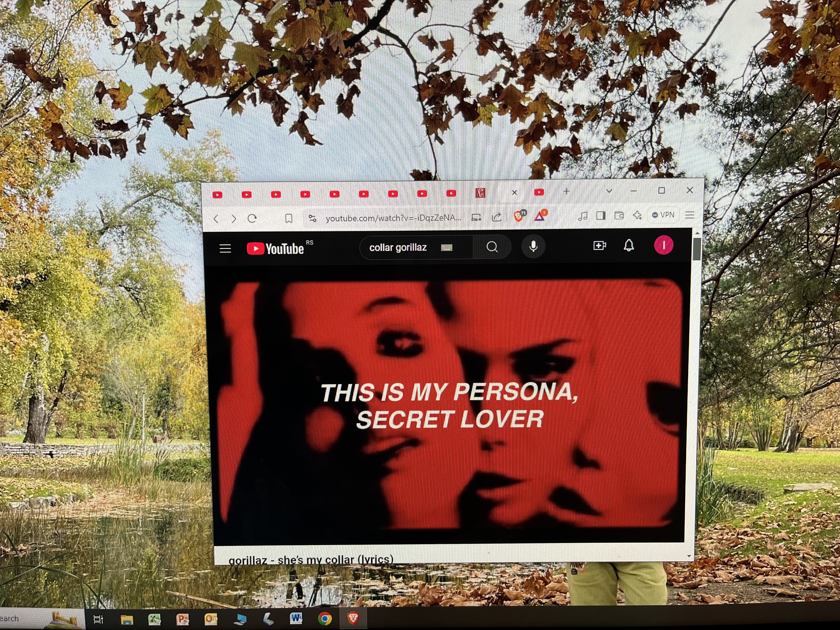Bookmark this page with bookmark icon
This screenshot has height=630, width=840.
289,218
